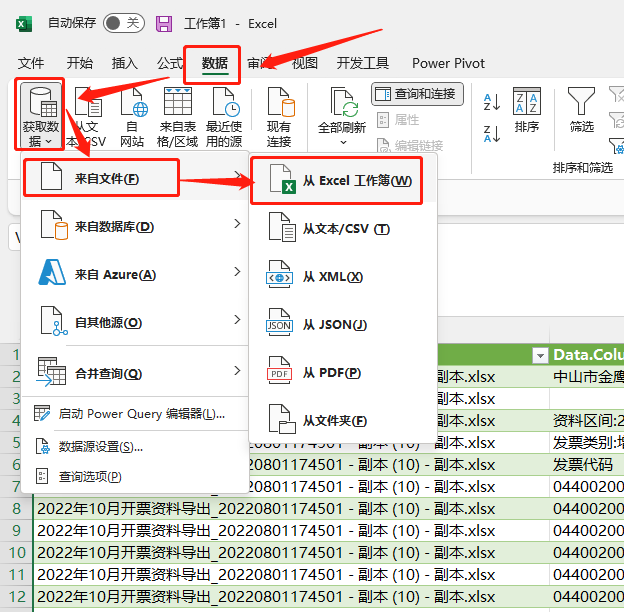624x612 pixels.
Task: Select row header 8
Action: pyautogui.click(x=16, y=509)
